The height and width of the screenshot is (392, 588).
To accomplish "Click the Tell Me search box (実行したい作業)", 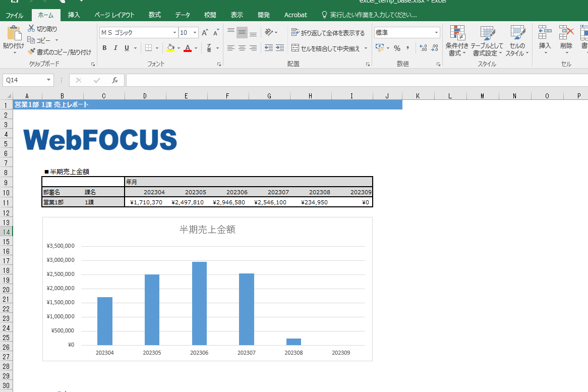I will [369, 15].
